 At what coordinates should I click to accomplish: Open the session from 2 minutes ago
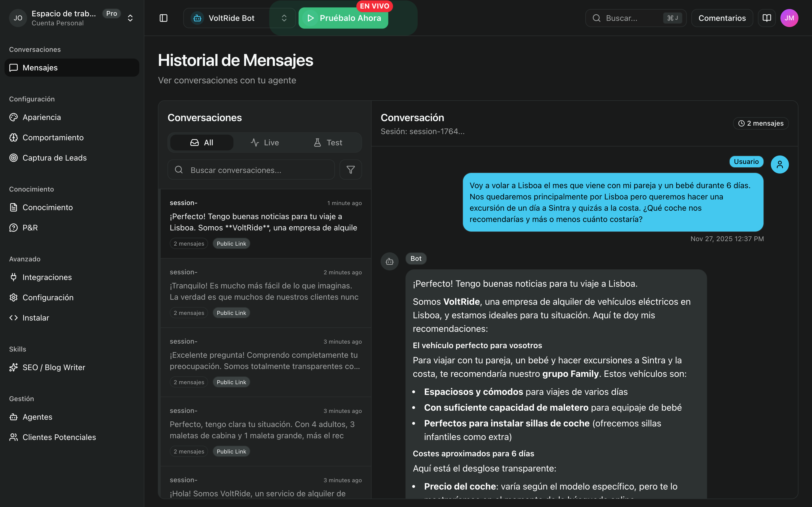[x=265, y=292]
